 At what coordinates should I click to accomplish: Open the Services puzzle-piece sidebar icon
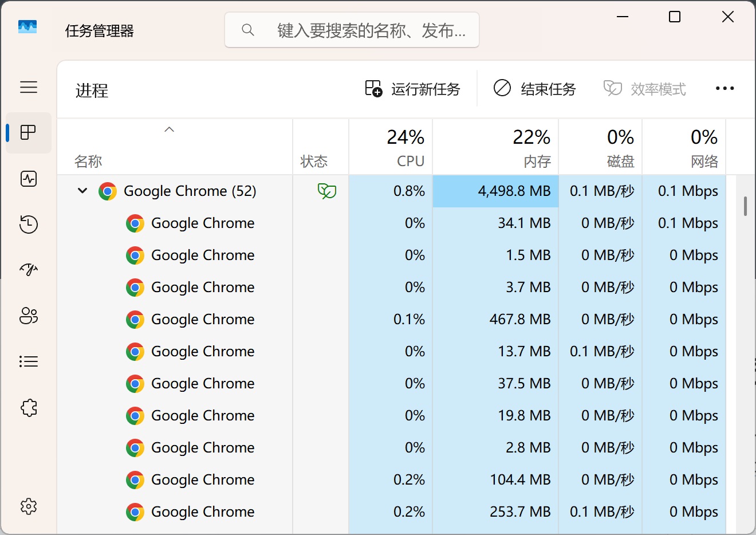point(29,408)
